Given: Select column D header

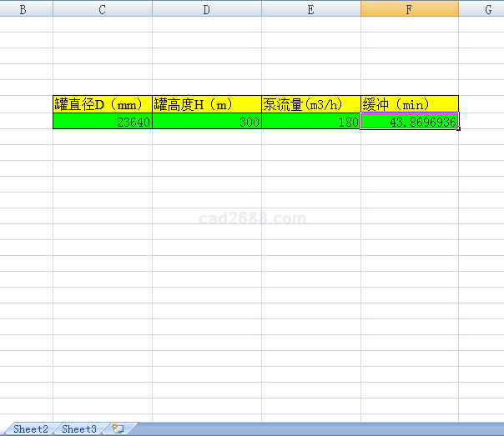Looking at the screenshot, I should 206,9.
